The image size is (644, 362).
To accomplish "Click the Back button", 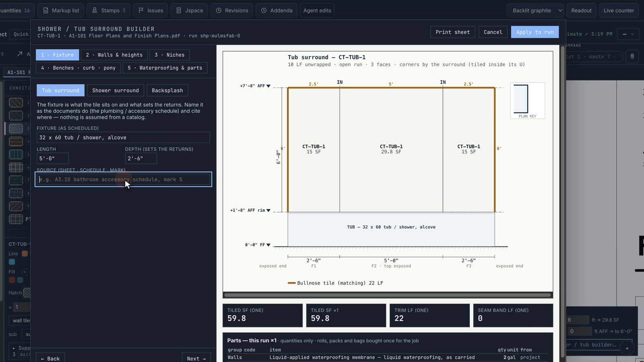I will coord(50,358).
